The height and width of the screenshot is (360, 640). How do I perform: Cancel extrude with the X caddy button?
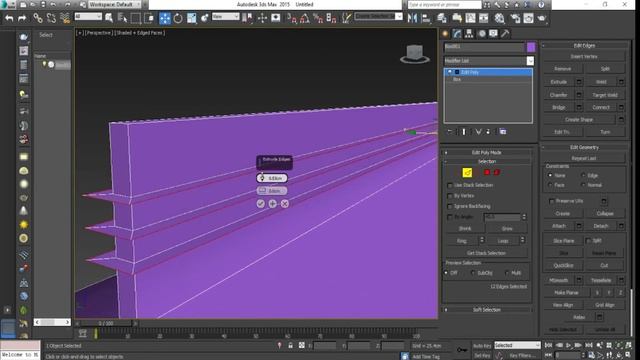285,204
